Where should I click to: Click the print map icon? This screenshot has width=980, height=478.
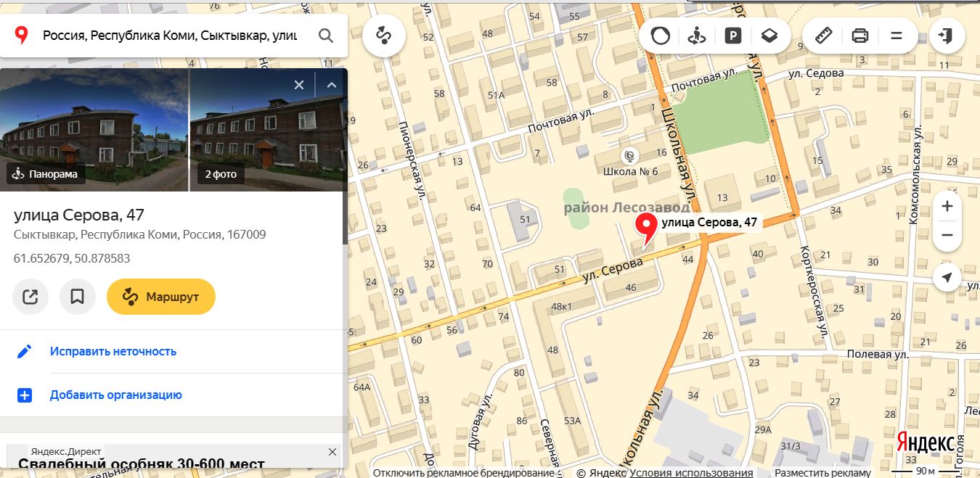(860, 36)
